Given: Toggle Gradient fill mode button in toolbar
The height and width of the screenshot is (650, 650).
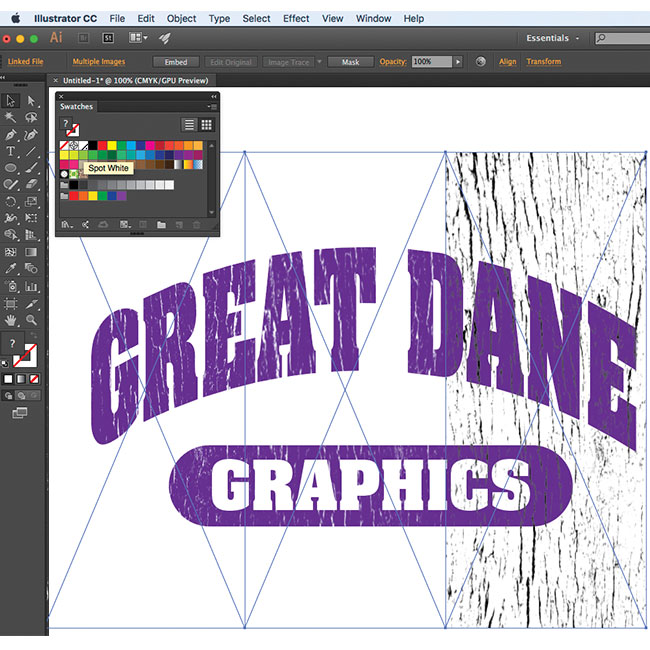Looking at the screenshot, I should [x=21, y=379].
